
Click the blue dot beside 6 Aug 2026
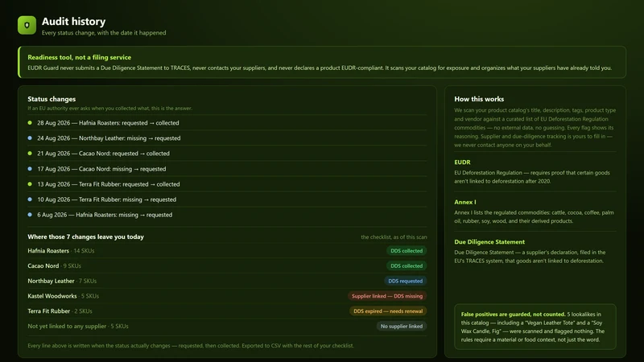30,214
